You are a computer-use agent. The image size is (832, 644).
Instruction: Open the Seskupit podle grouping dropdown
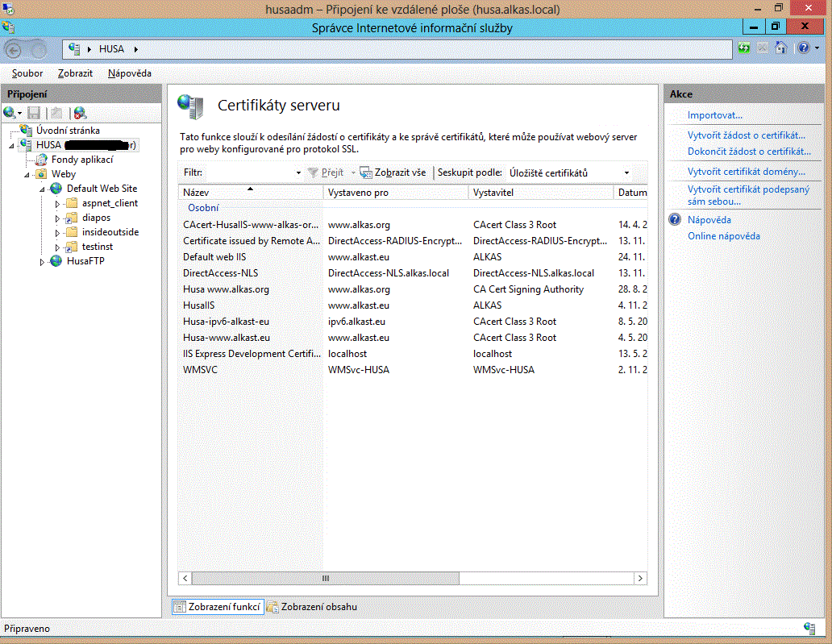[626, 172]
